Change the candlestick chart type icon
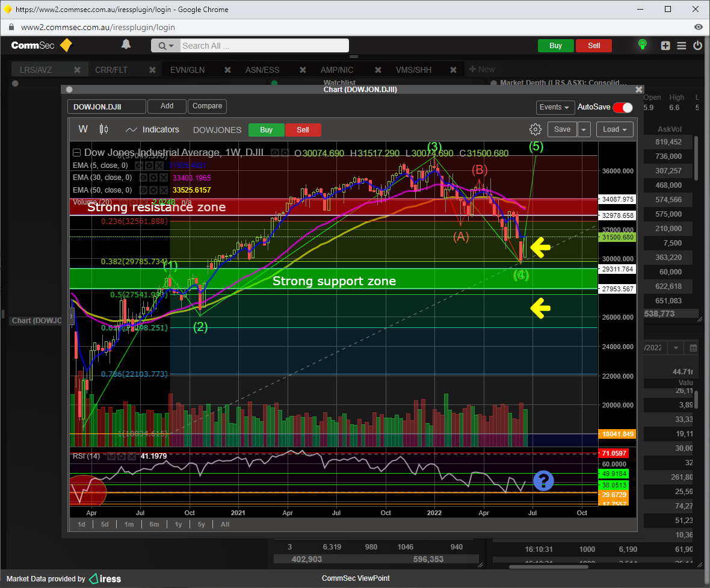Image resolution: width=710 pixels, height=588 pixels. 103,129
